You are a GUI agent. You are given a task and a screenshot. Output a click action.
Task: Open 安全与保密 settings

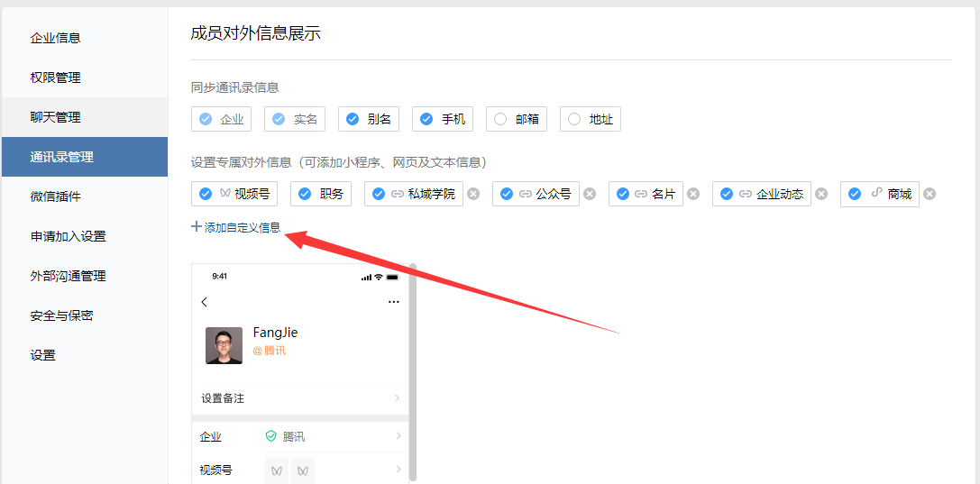pyautogui.click(x=85, y=315)
